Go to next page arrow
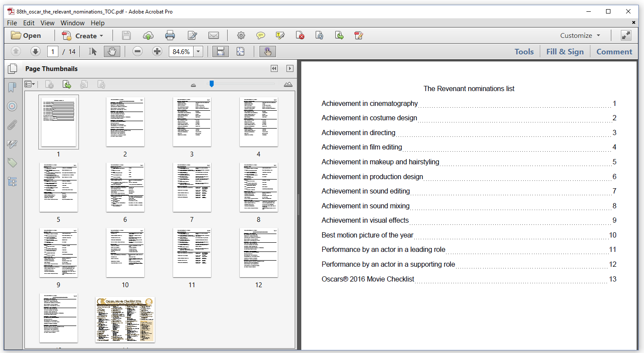 click(x=35, y=51)
